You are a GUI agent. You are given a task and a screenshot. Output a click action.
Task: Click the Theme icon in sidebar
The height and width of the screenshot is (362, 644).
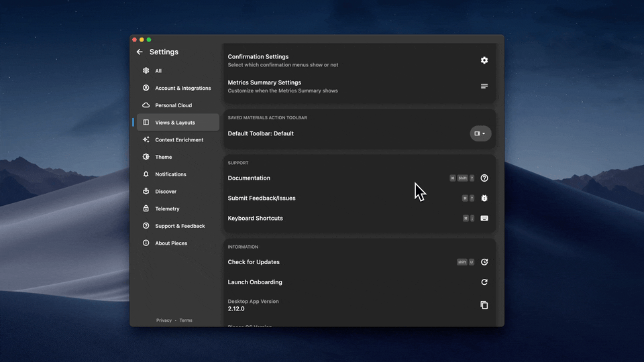point(146,157)
